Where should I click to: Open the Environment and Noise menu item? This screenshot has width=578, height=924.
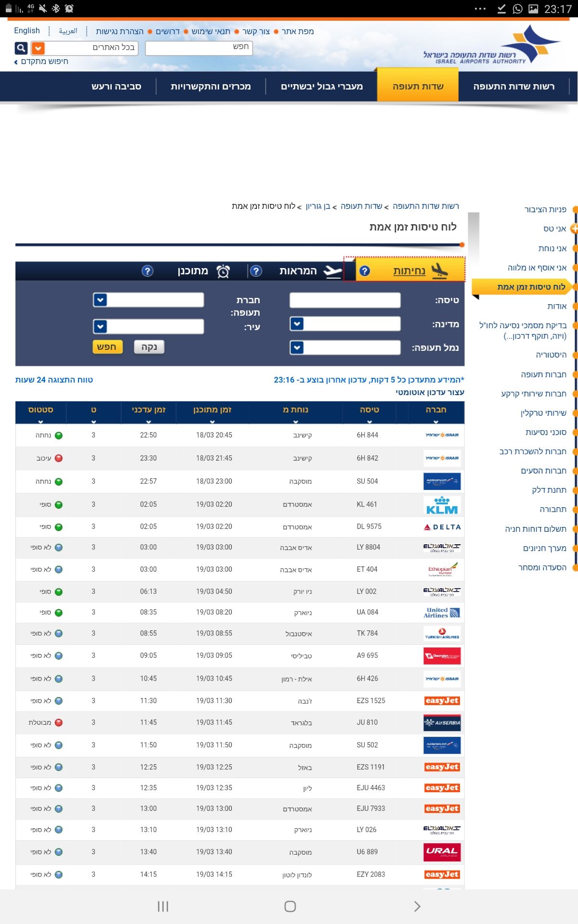click(x=116, y=86)
